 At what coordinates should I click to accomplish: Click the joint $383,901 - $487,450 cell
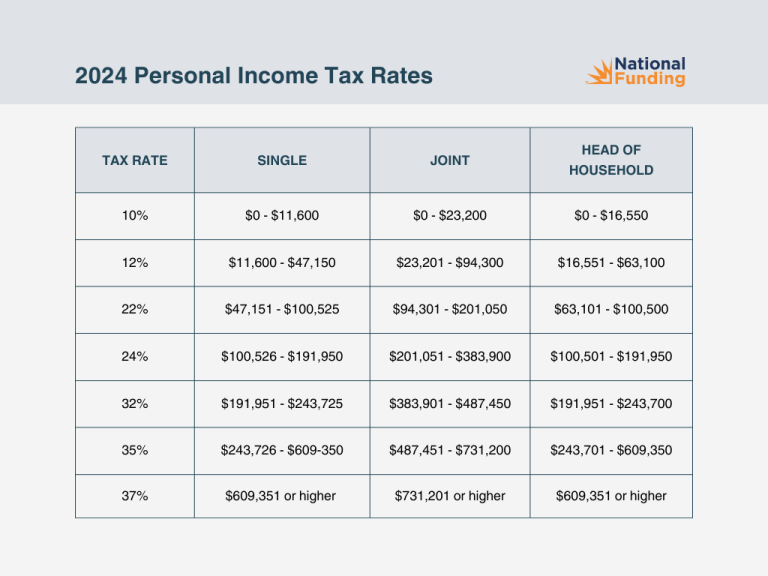pos(450,403)
